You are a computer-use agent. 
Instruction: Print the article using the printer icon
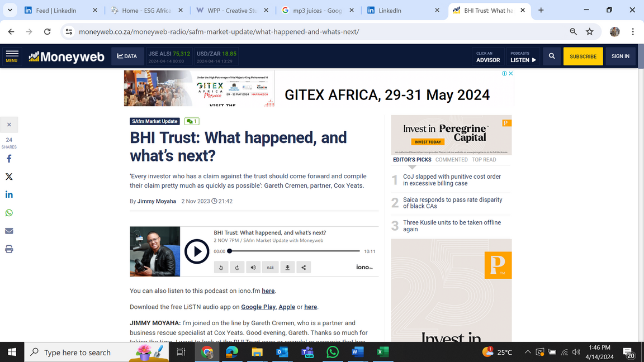(9, 249)
